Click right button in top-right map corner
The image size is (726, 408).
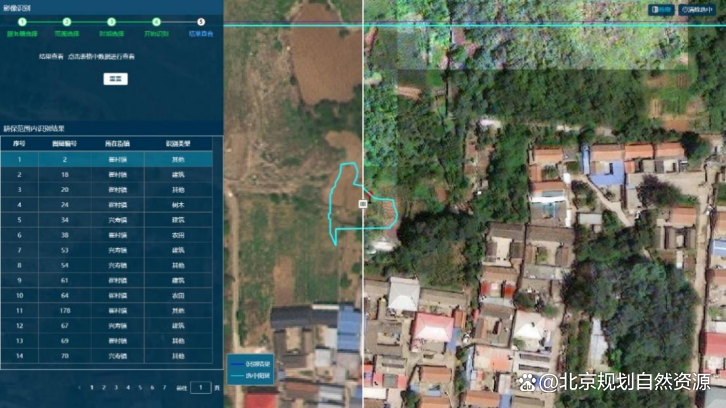[700, 10]
